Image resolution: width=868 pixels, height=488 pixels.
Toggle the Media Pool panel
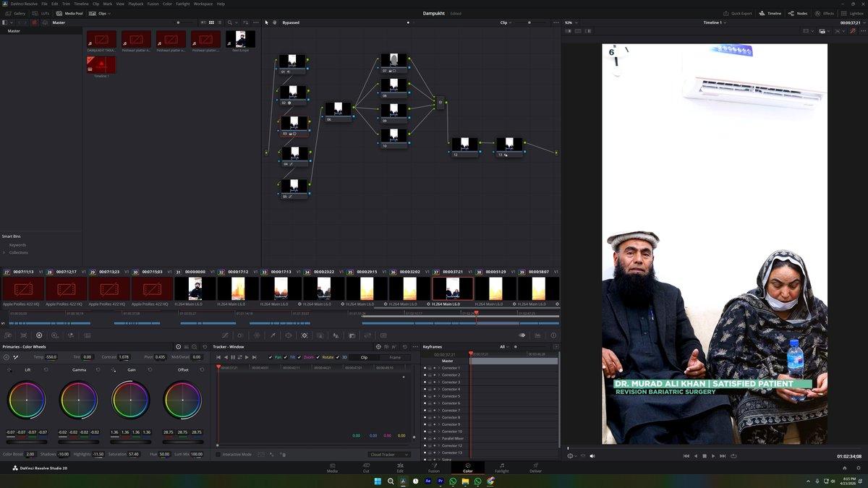click(69, 13)
